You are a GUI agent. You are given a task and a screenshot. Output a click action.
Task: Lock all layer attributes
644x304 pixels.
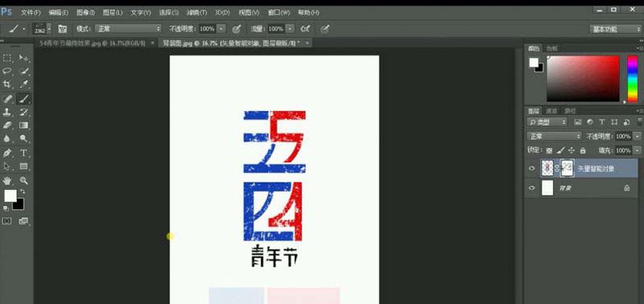[x=582, y=150]
